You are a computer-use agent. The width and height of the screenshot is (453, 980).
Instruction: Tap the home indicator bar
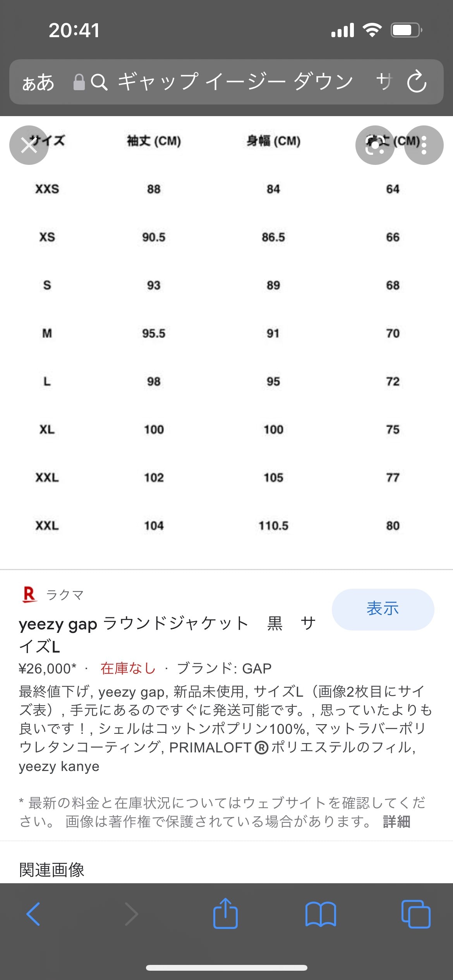(226, 968)
